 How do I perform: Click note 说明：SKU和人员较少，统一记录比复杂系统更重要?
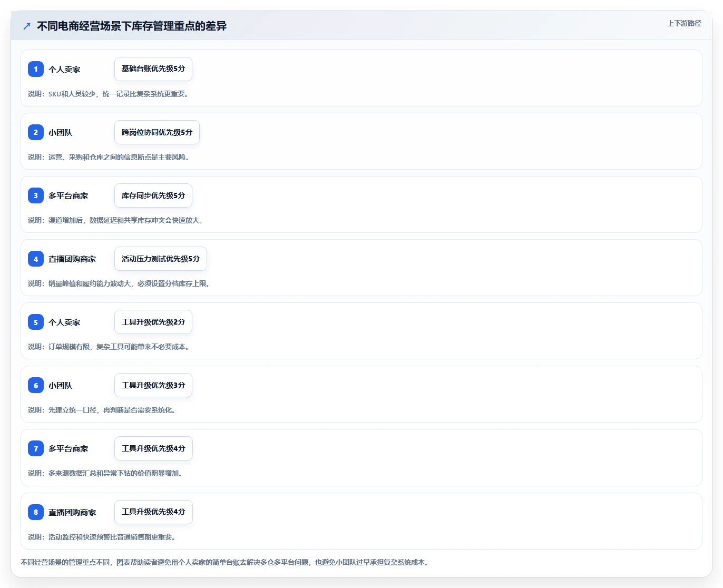(108, 94)
